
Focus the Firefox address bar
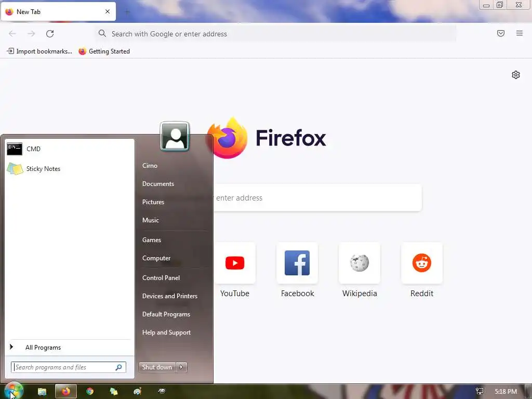click(275, 34)
